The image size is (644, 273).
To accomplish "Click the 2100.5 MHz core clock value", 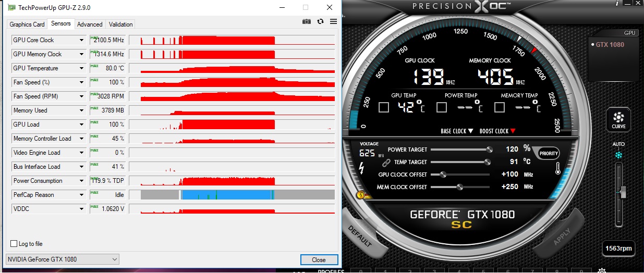I will [107, 40].
